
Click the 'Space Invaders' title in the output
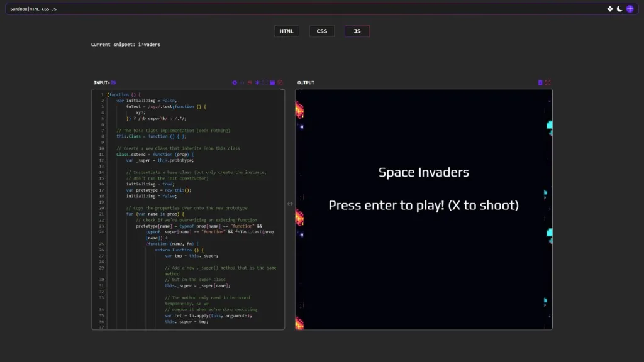[x=423, y=172]
